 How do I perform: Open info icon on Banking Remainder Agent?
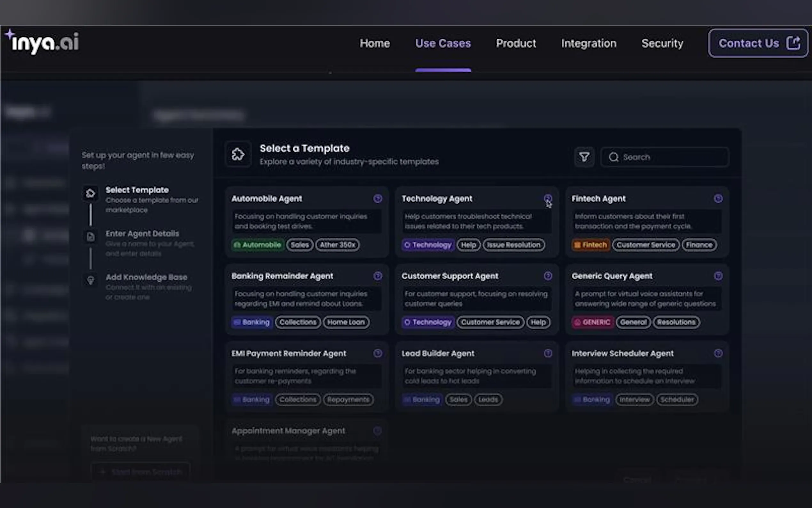click(x=377, y=276)
